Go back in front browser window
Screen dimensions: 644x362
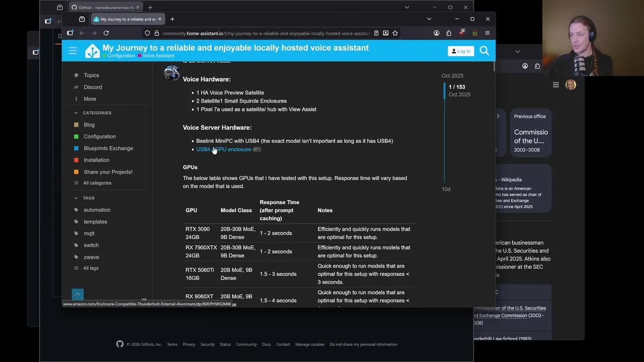click(82, 33)
